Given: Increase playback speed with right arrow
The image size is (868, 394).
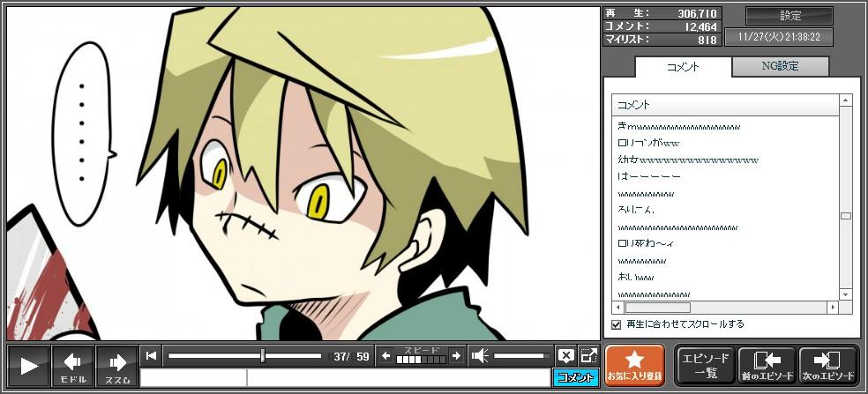Looking at the screenshot, I should coord(456,356).
